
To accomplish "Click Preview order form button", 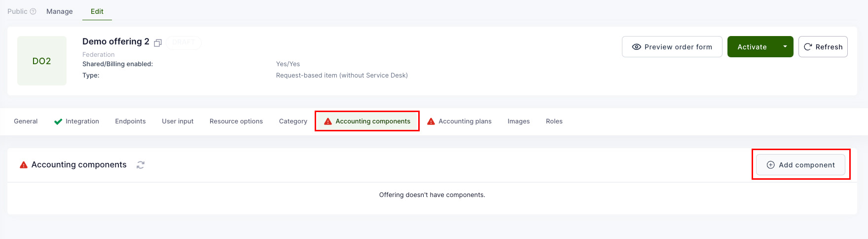I will click(672, 47).
